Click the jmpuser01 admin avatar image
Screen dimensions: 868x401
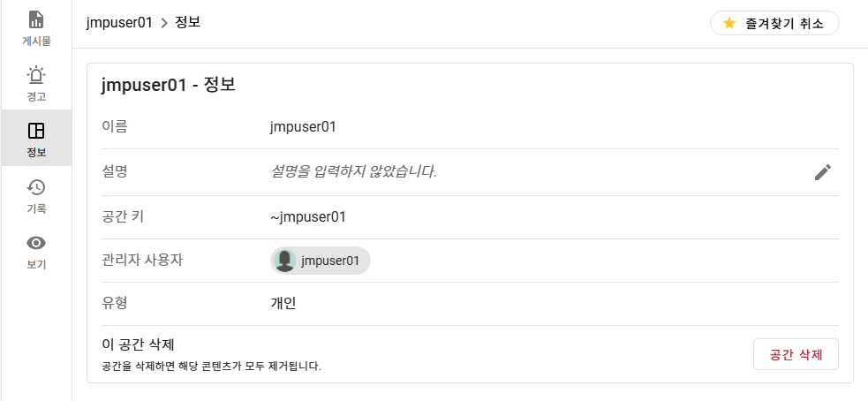[x=284, y=261]
